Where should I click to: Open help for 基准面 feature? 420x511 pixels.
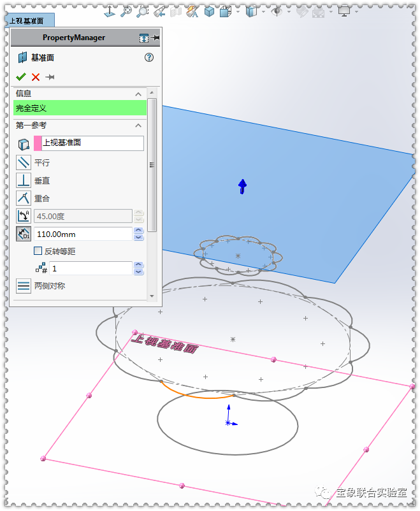click(x=149, y=58)
